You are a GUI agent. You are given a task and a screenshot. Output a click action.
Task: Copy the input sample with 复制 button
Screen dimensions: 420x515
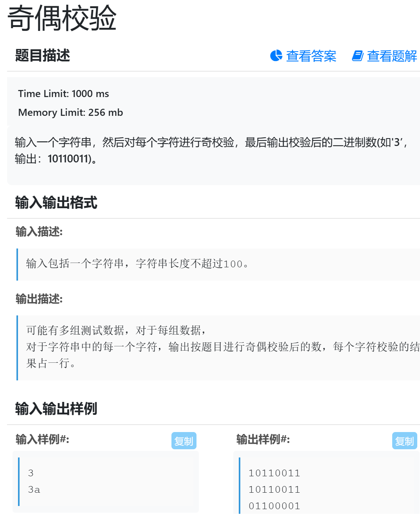click(184, 441)
